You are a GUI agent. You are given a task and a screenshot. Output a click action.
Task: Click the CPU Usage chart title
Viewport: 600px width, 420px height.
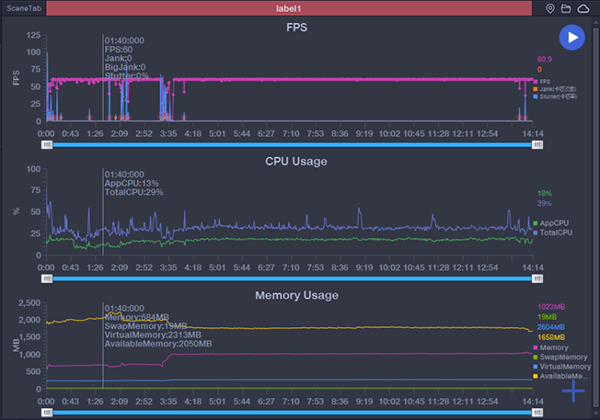pos(296,160)
